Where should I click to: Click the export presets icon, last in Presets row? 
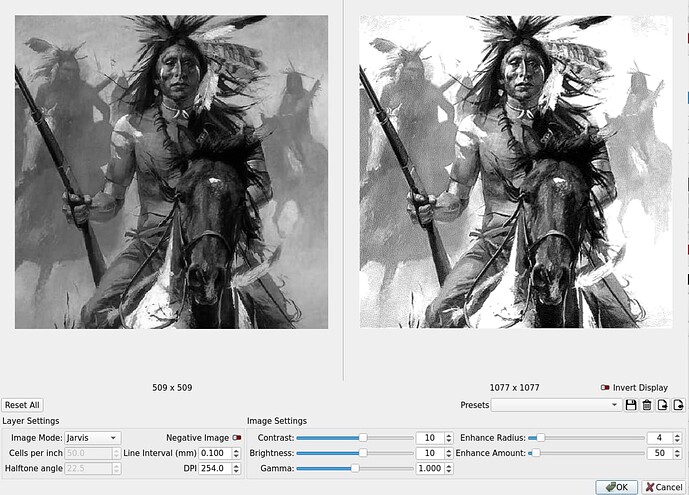678,405
